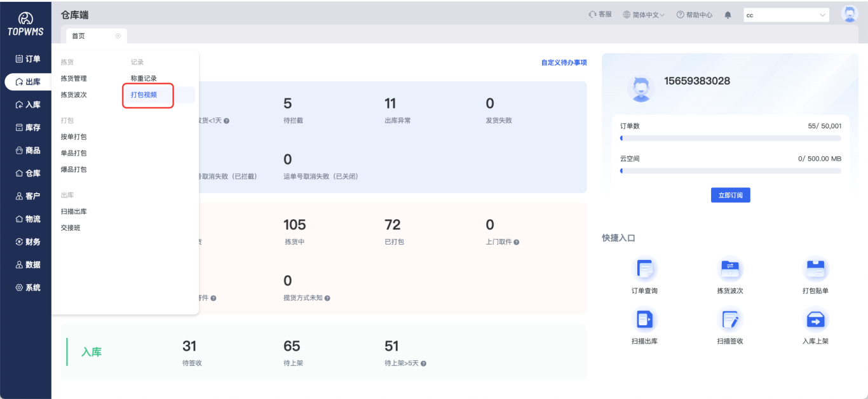Select 打包视频 in the submenu

coord(144,95)
